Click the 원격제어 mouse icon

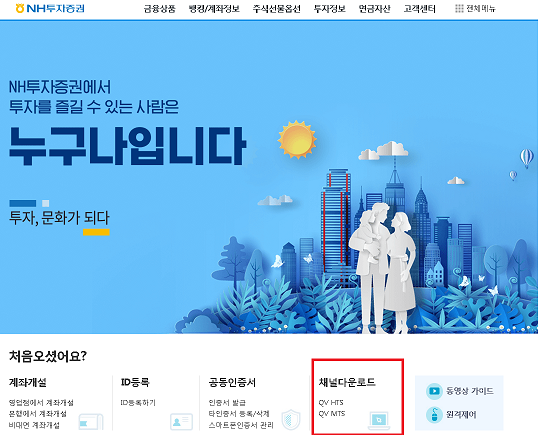coord(434,415)
